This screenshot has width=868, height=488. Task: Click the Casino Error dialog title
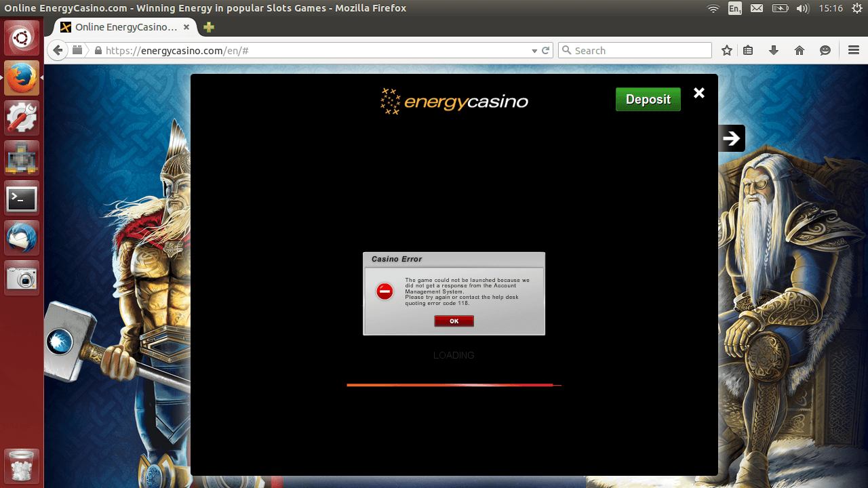(x=397, y=259)
